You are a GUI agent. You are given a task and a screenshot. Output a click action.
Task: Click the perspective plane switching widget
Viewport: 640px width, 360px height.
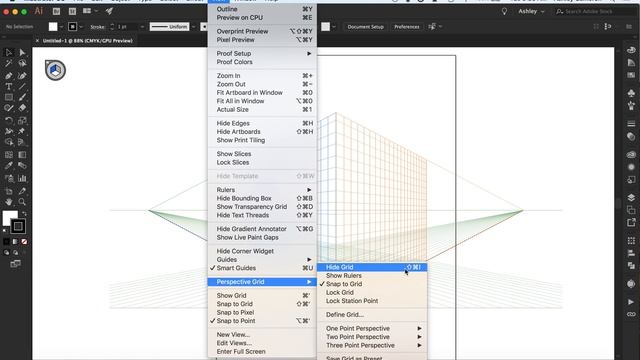click(56, 70)
